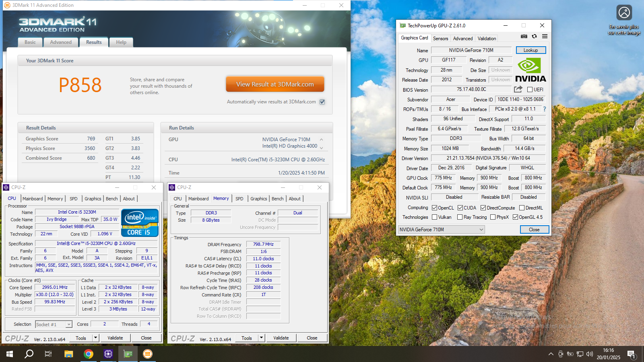Open GPU selection dropdown NVIDIA GeForce 710M
The width and height of the screenshot is (644, 362).
[441, 230]
